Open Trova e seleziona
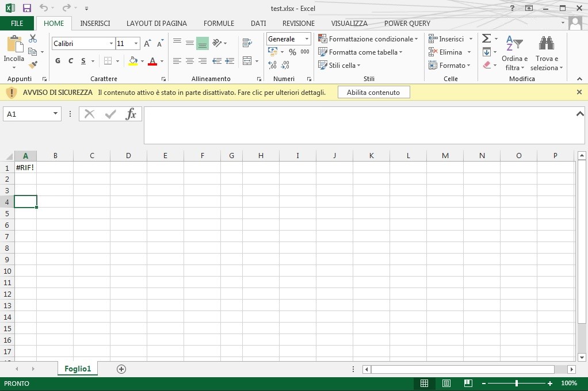Viewport: 588px width, 391px height. pos(547,53)
